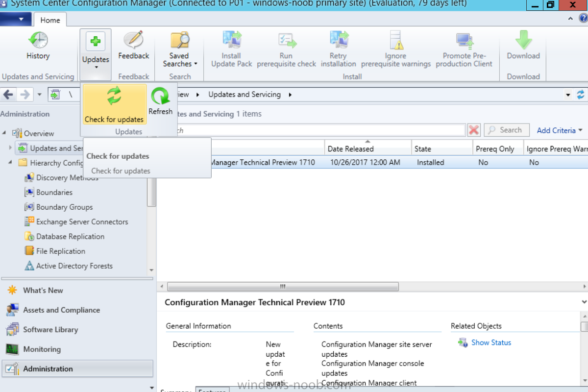The height and width of the screenshot is (392, 588).
Task: Open the History view from the ribbon
Action: click(38, 47)
